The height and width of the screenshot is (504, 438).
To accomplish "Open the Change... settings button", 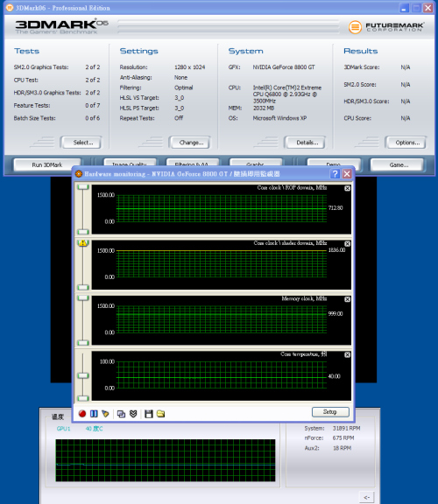I will click(x=191, y=143).
